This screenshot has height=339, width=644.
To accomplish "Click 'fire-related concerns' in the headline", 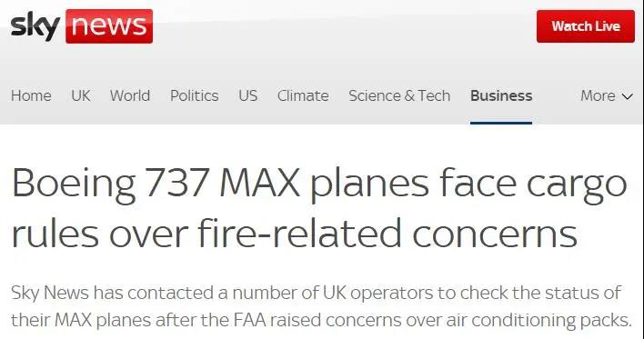I will click(387, 234).
